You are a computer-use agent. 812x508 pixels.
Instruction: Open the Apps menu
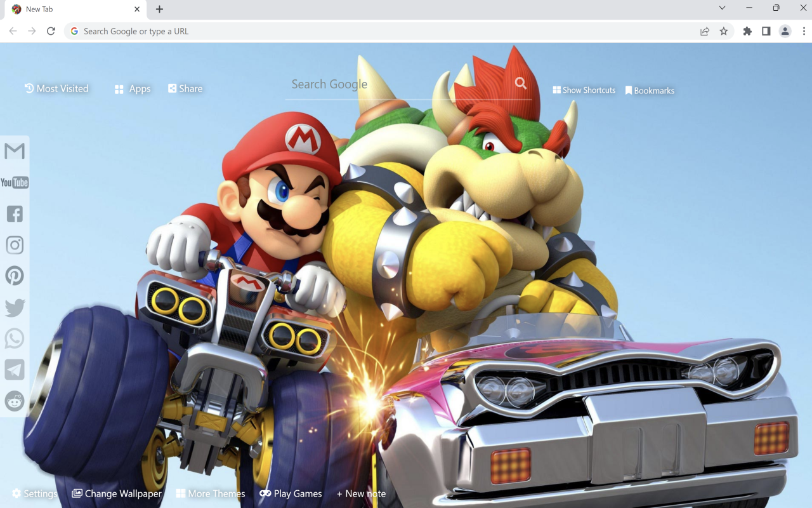[x=133, y=89]
